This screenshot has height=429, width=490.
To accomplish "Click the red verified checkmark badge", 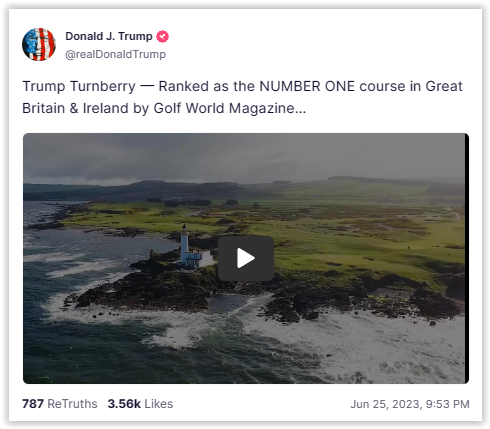I will click(x=163, y=36).
